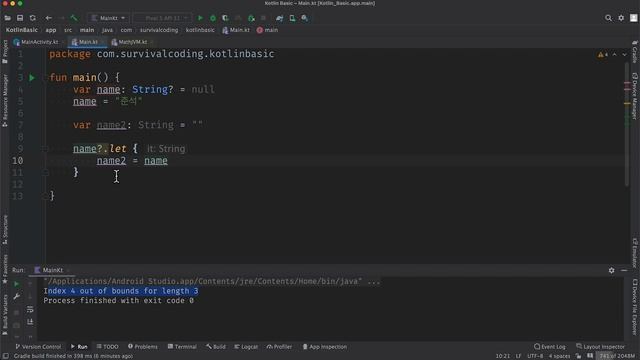Viewport: 640px width, 360px height.
Task: Open Device File Explorer side tab
Action: [x=635, y=306]
